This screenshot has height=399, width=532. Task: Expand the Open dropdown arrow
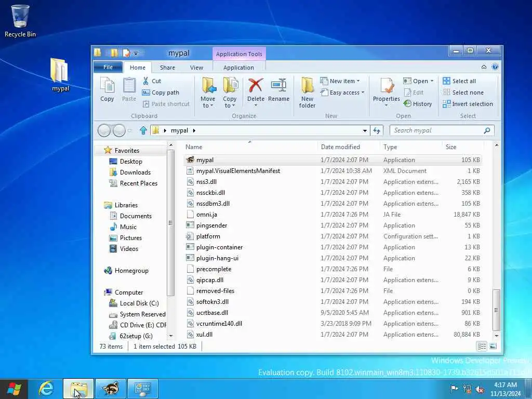click(432, 81)
